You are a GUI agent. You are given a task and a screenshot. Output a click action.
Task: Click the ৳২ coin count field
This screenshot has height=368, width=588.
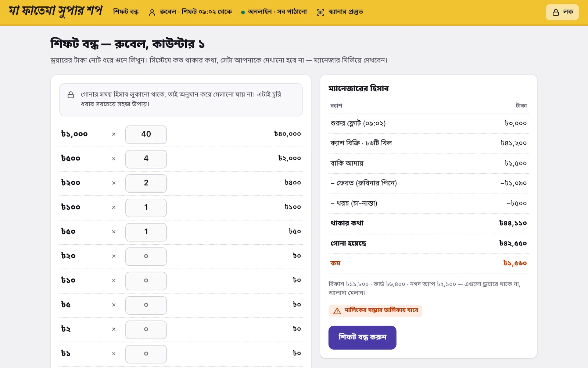pyautogui.click(x=146, y=330)
